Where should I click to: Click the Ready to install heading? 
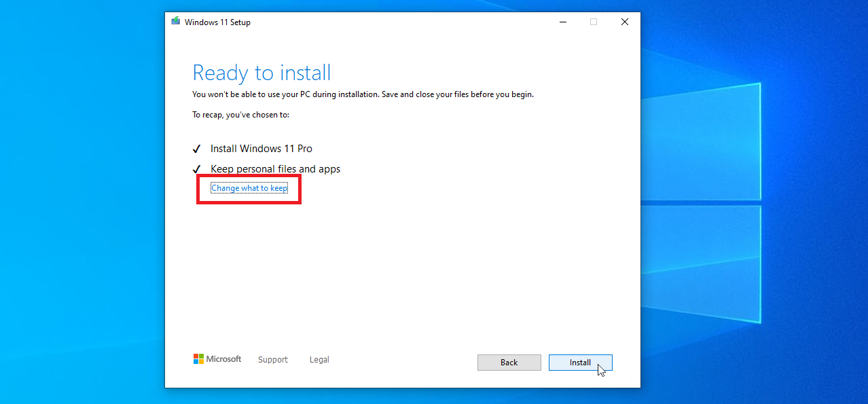[261, 73]
